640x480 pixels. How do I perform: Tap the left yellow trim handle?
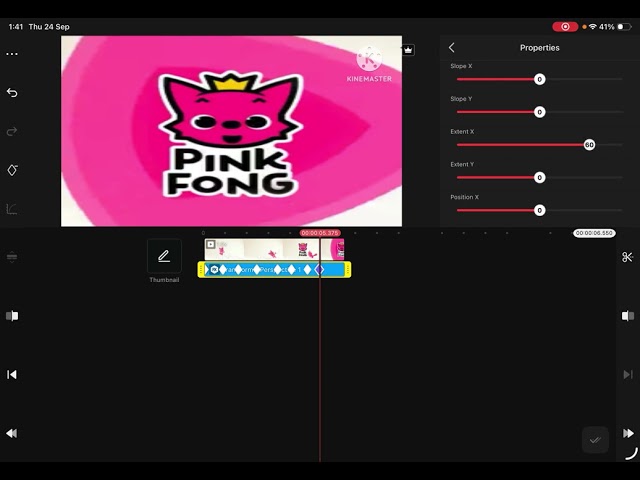coord(201,269)
